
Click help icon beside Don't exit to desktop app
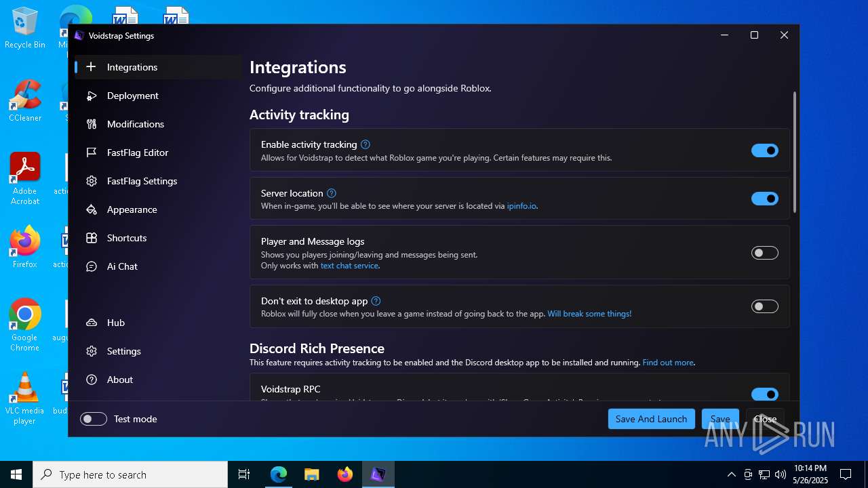[376, 301]
